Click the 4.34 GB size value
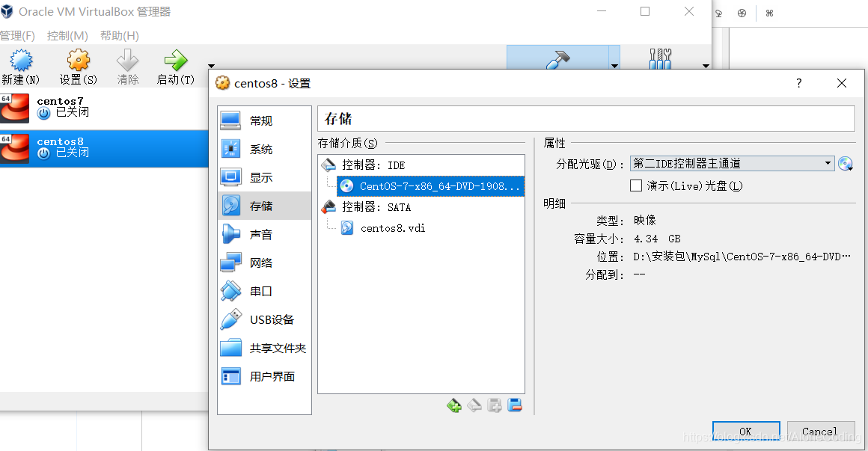The width and height of the screenshot is (868, 451). 657,239
